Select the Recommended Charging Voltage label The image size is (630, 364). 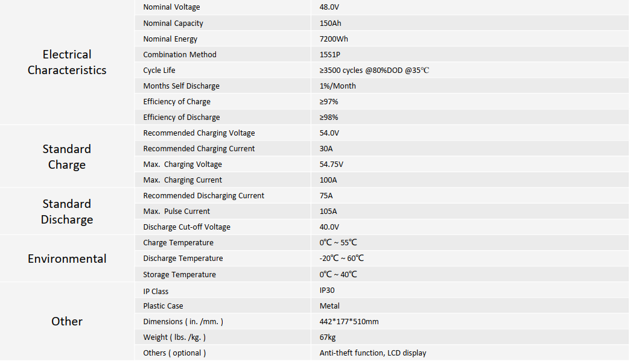(199, 133)
